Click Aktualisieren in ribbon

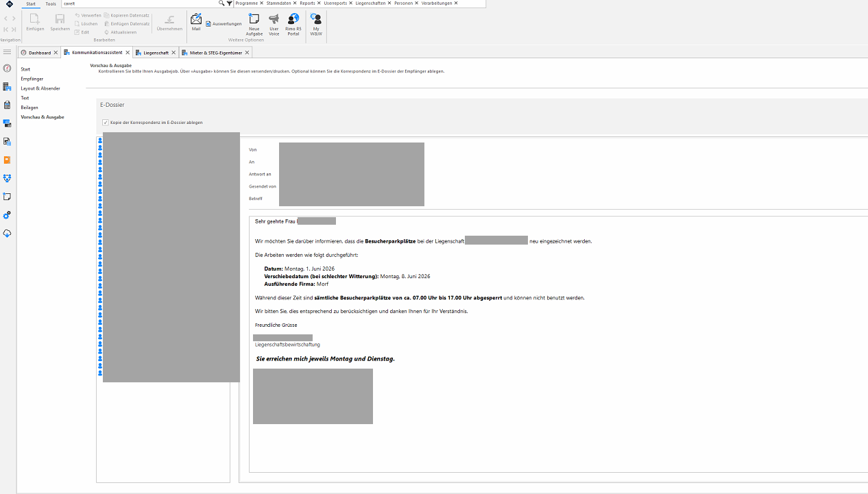click(x=120, y=32)
